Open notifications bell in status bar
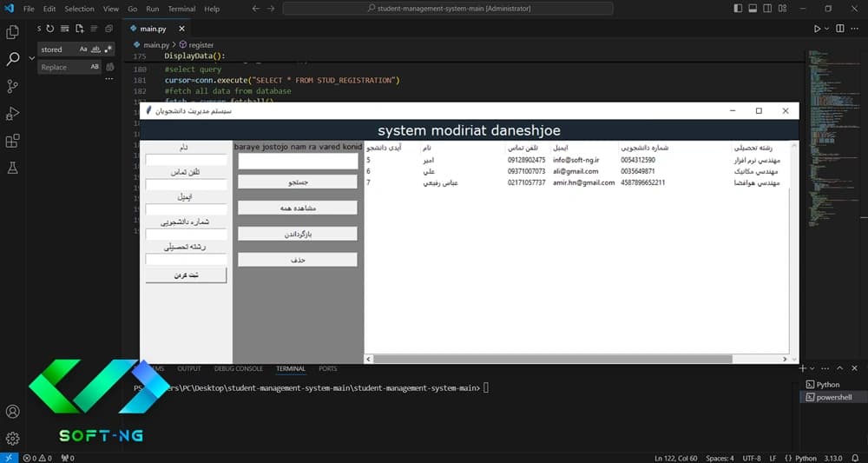Screen dimensions: 868x463 click(855, 458)
